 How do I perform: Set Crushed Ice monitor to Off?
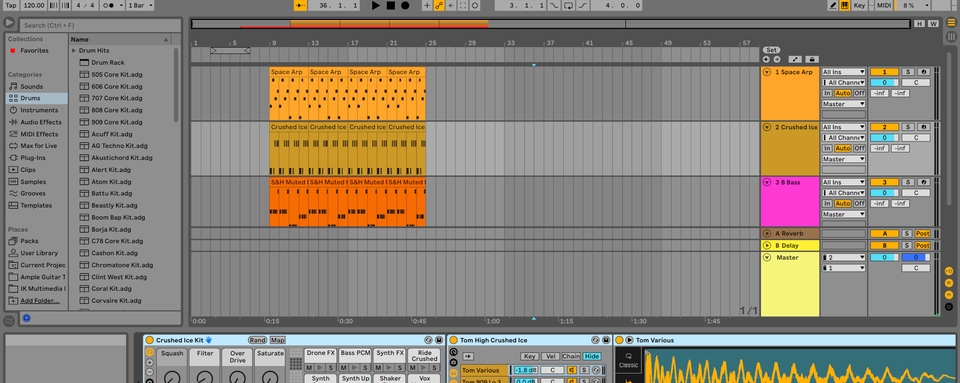[860, 148]
